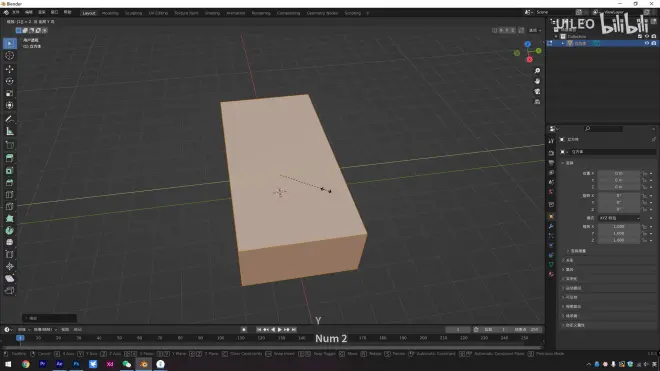660x371 pixels.
Task: Open the Render properties tab
Action: click(551, 153)
